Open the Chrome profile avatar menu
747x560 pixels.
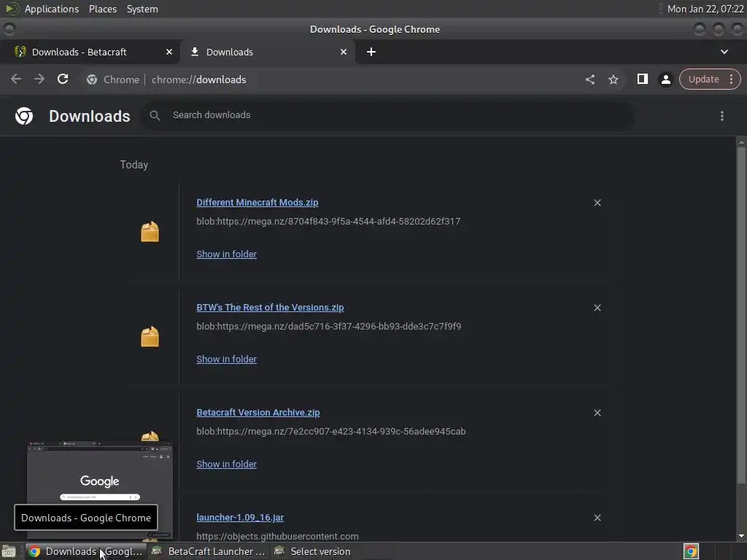[x=665, y=79]
